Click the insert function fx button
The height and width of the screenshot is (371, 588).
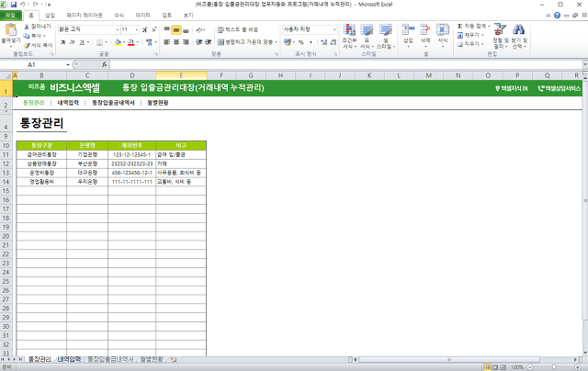[x=104, y=65]
